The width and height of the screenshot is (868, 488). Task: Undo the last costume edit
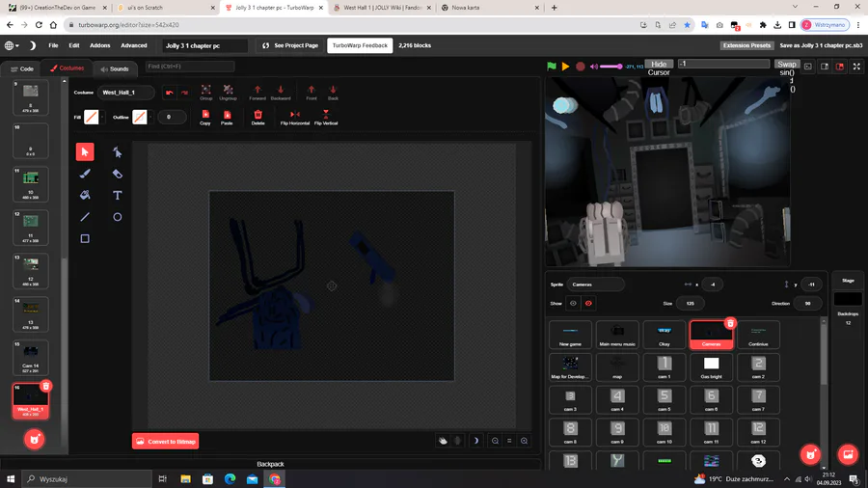(170, 93)
